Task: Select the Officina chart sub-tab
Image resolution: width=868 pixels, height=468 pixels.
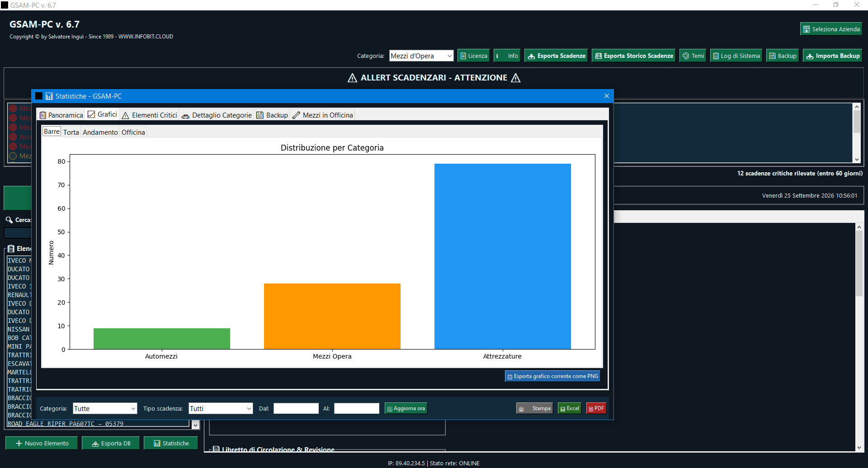Action: (133, 132)
